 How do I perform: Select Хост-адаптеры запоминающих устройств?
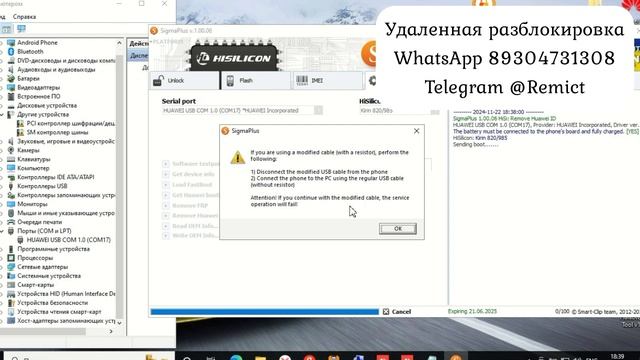pos(66,321)
